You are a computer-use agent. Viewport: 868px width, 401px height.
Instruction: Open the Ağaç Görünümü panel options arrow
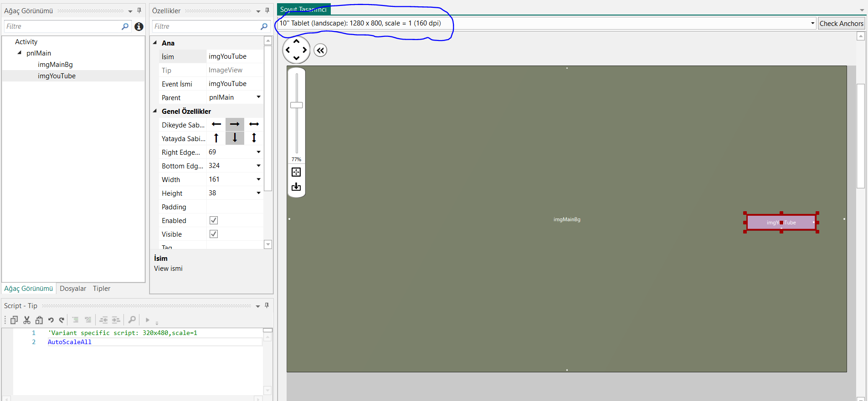[x=130, y=11]
